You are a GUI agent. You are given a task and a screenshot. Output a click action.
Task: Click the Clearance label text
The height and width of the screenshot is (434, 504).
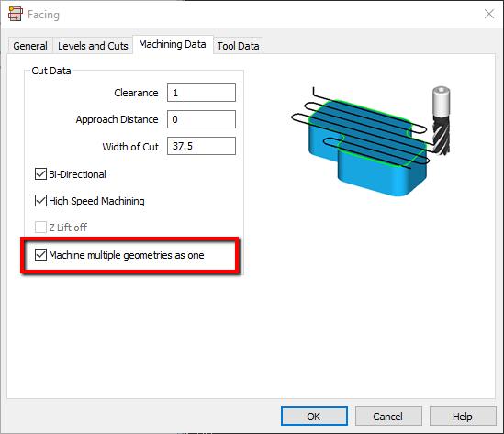tap(136, 93)
